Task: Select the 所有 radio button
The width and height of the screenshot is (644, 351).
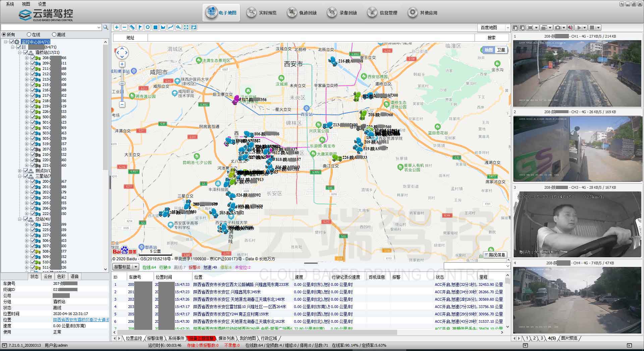Action: click(4, 35)
